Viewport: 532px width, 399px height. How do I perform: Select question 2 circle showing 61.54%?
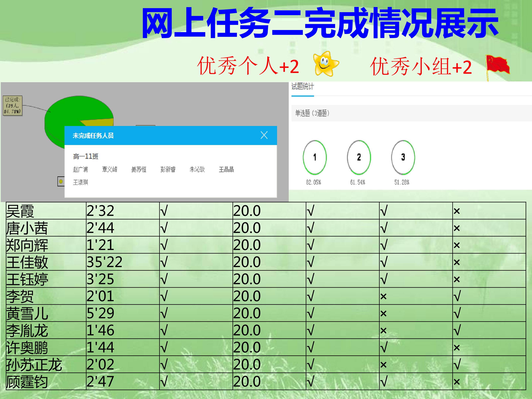click(x=359, y=157)
